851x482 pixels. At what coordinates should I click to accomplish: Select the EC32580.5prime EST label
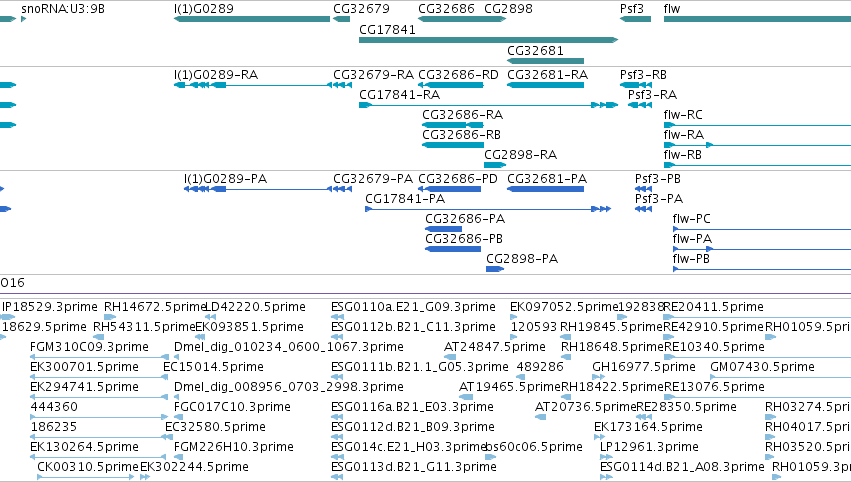pyautogui.click(x=215, y=428)
